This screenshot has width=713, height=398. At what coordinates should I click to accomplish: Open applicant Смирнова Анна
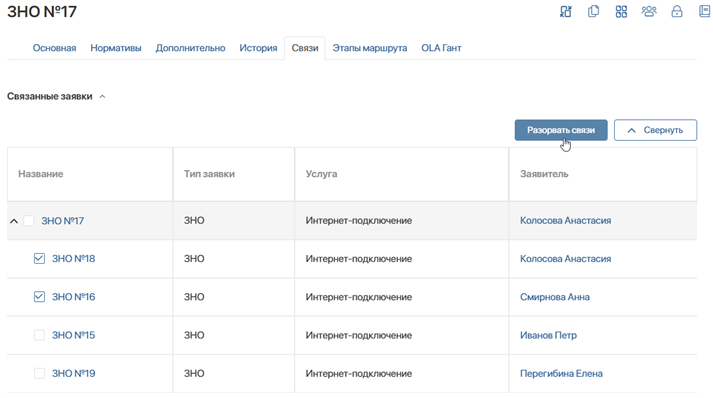555,297
